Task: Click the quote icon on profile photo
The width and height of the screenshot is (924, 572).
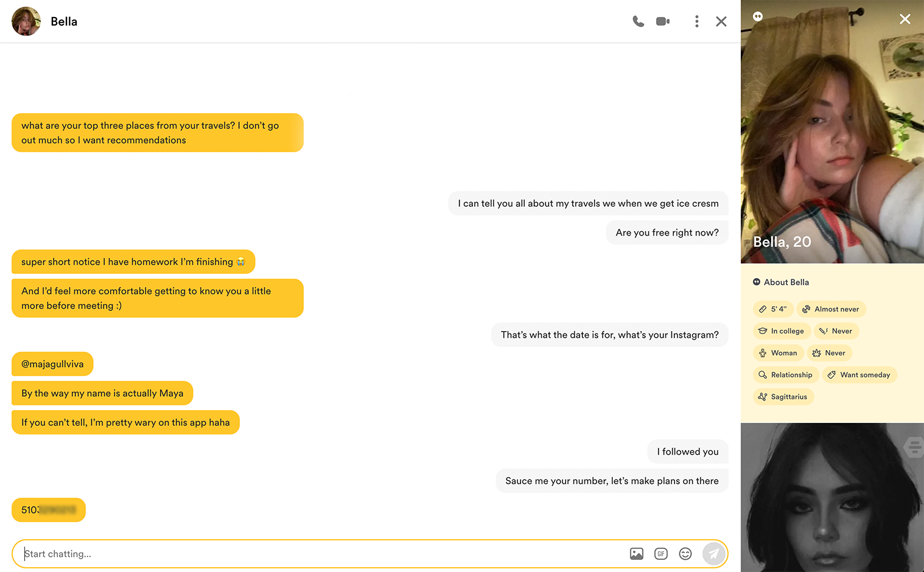Action: 758,16
